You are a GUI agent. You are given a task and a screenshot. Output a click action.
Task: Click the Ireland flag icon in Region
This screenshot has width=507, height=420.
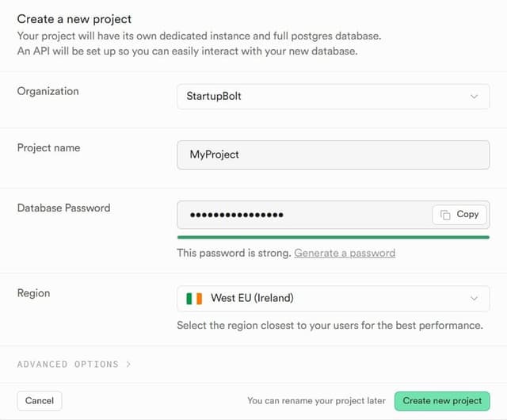[194, 299]
